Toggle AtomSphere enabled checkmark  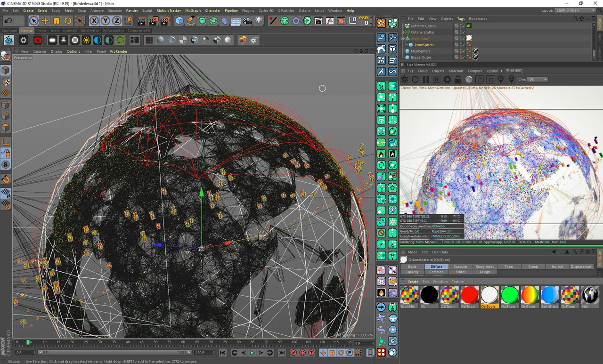[463, 45]
